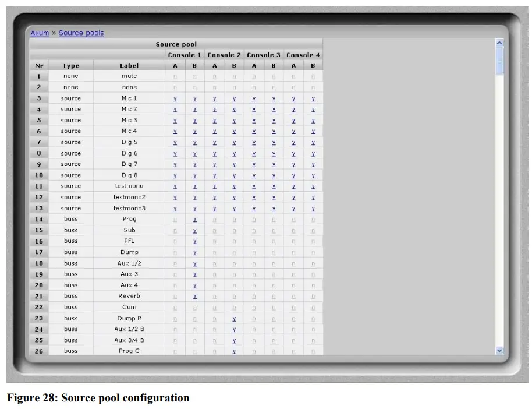Image resolution: width=532 pixels, height=409 pixels.
Task: Disable Prog buss for Console 1 B
Action: click(195, 220)
